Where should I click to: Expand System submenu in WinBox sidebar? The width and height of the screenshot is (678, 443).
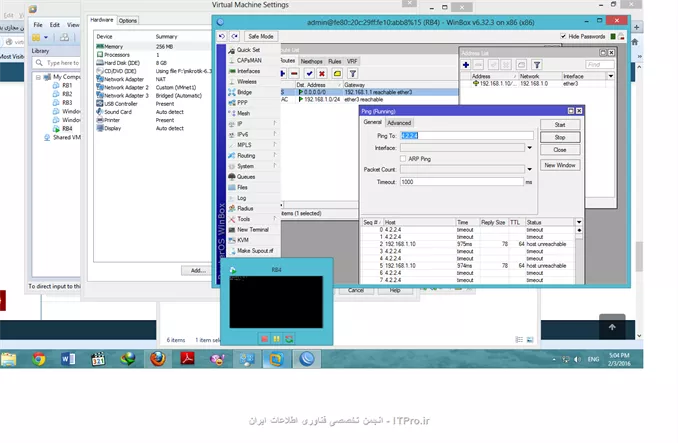275,166
